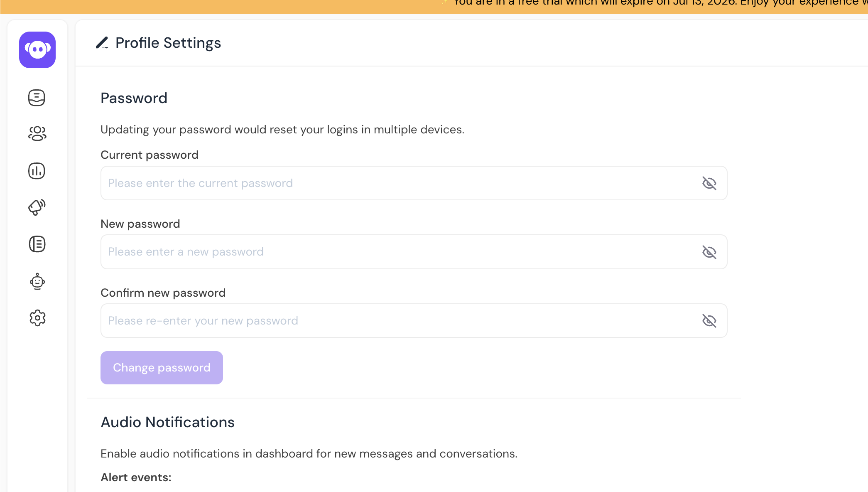Image resolution: width=868 pixels, height=492 pixels.
Task: Focus the New password field
Action: click(x=414, y=252)
